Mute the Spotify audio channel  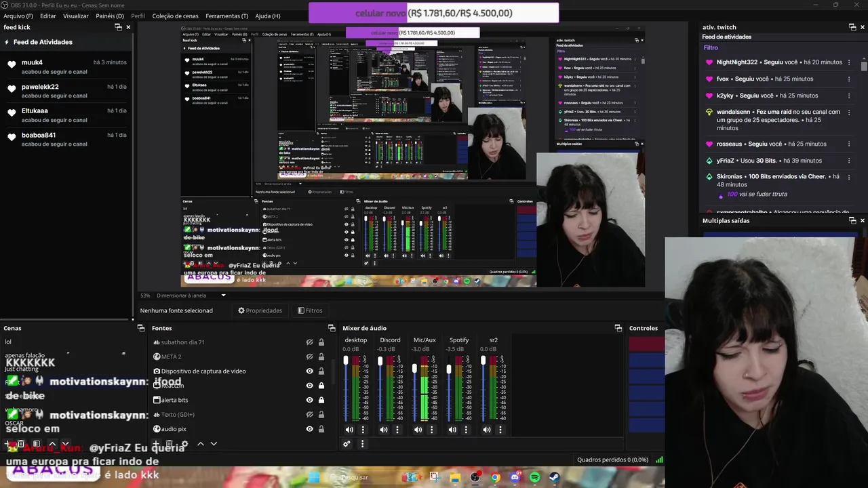point(452,429)
